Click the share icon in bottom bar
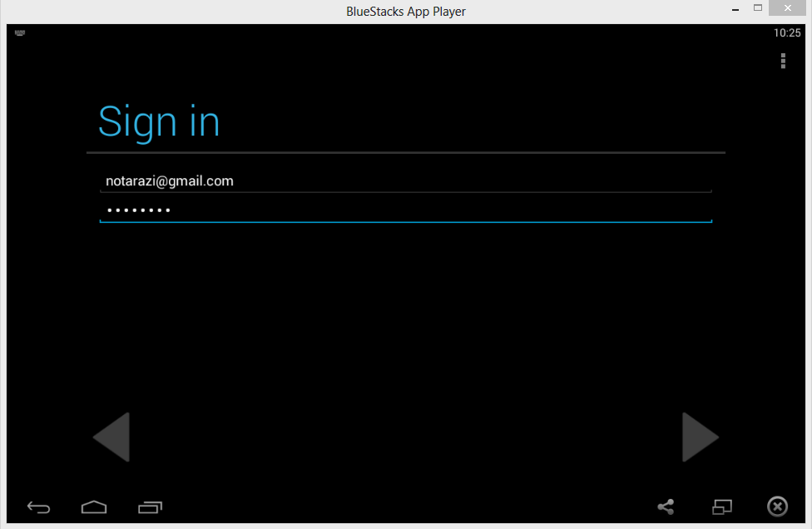This screenshot has height=529, width=812. pyautogui.click(x=666, y=507)
